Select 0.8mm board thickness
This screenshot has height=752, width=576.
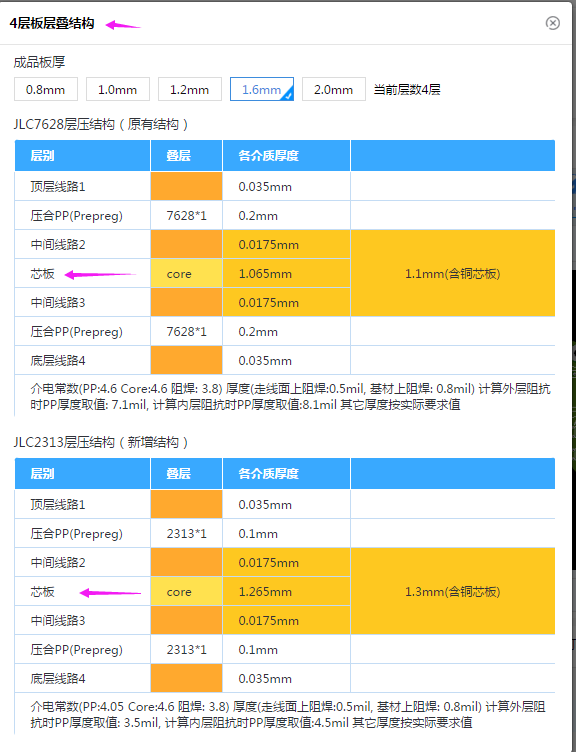(46, 90)
